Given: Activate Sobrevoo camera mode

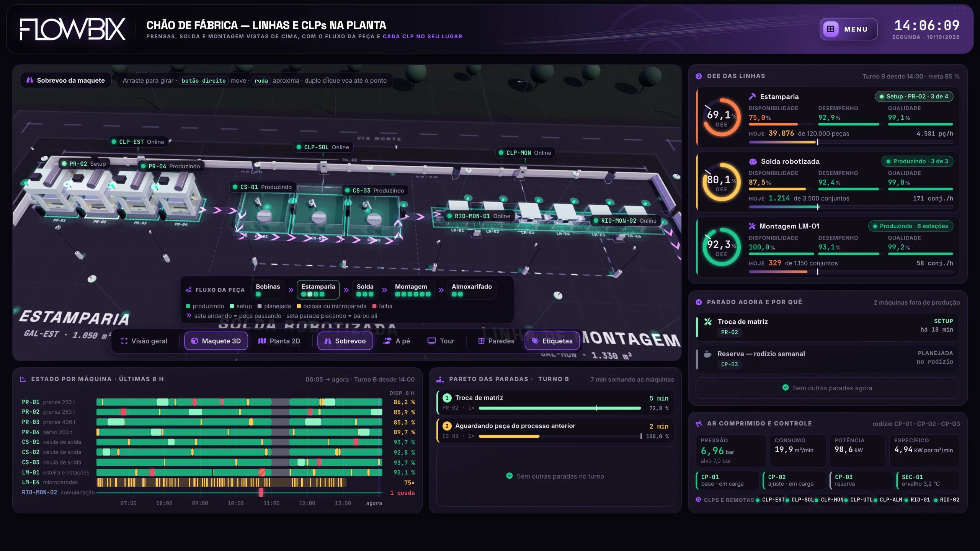Looking at the screenshot, I should [x=345, y=341].
